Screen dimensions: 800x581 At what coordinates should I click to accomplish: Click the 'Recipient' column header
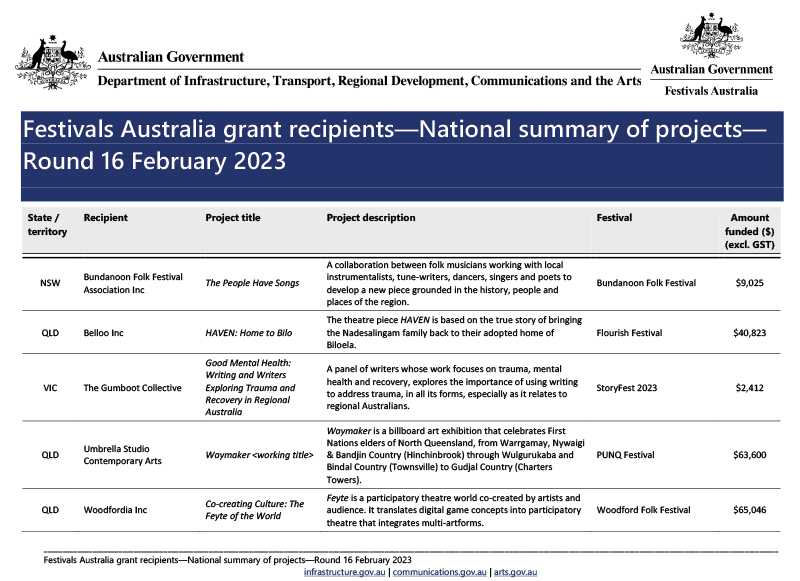click(x=107, y=217)
